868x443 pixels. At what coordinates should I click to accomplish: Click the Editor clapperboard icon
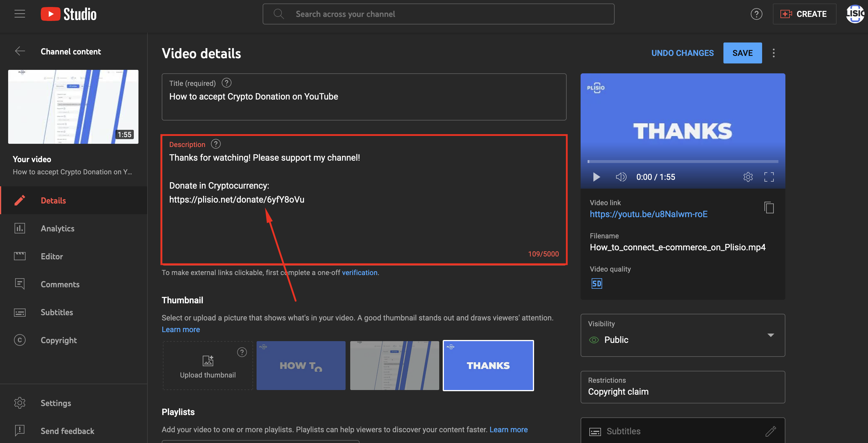20,256
